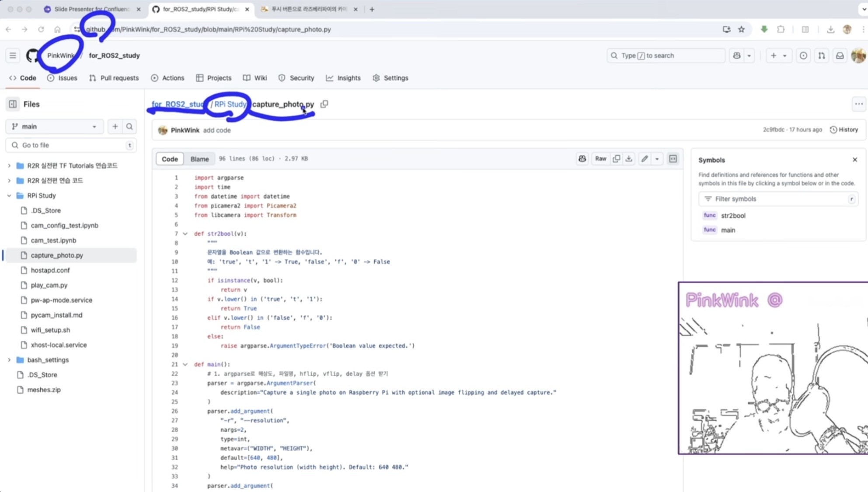Image resolution: width=868 pixels, height=492 pixels.
Task: Open Copilot icon in code toolbar
Action: [x=582, y=159]
